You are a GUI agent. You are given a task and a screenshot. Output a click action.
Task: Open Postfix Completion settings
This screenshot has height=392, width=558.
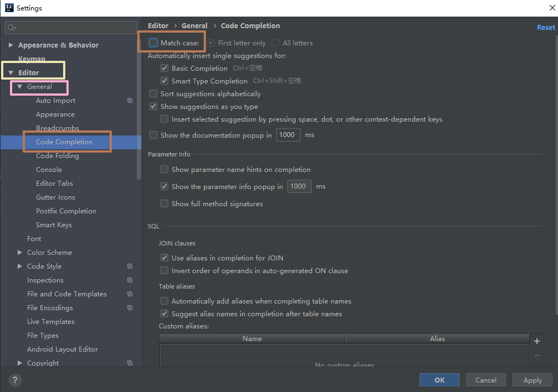point(66,211)
